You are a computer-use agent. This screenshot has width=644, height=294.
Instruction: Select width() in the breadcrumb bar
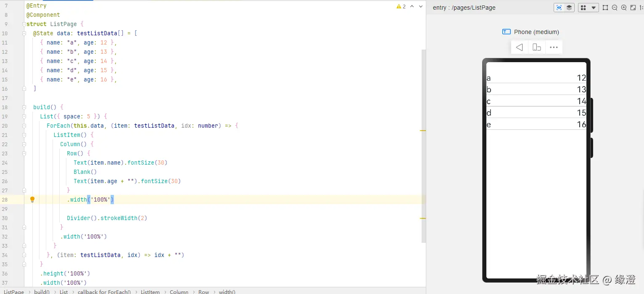227,291
